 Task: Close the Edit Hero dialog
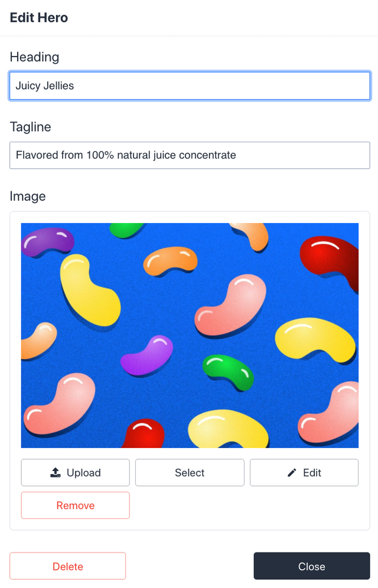[311, 566]
